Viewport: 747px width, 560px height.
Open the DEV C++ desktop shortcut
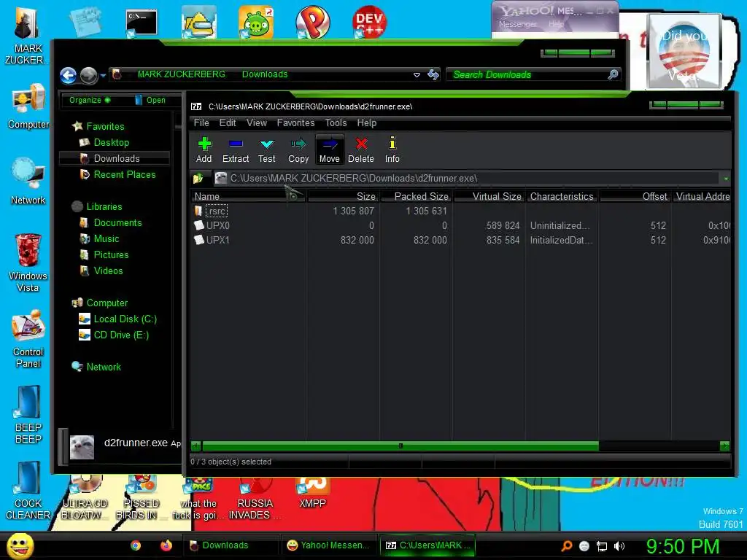(369, 21)
